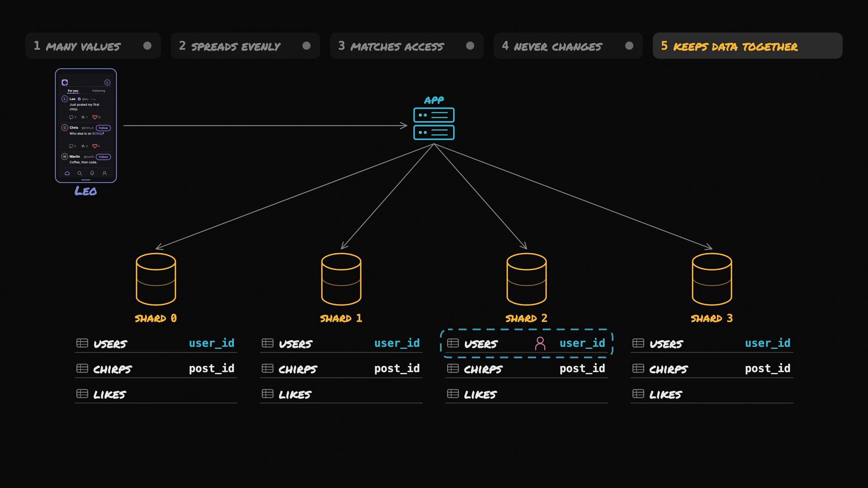Viewport: 868px width, 488px height.
Task: Like Leo's chirp with the heart icon
Action: [x=94, y=117]
